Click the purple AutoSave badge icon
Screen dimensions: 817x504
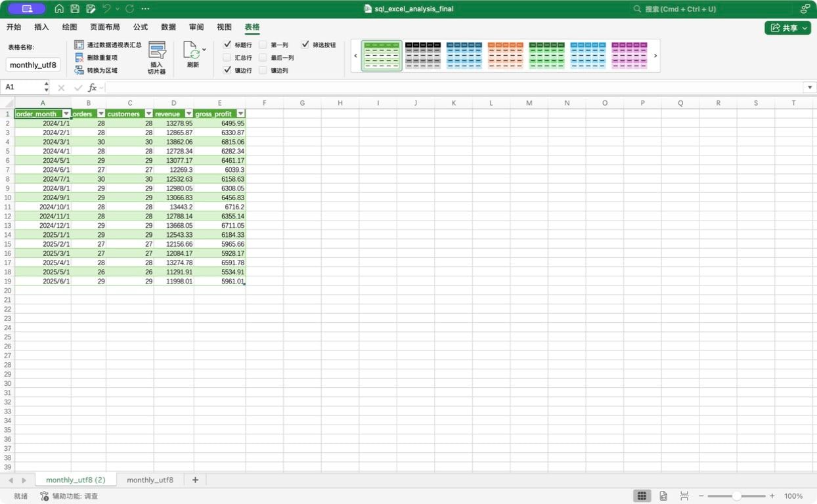(x=27, y=9)
